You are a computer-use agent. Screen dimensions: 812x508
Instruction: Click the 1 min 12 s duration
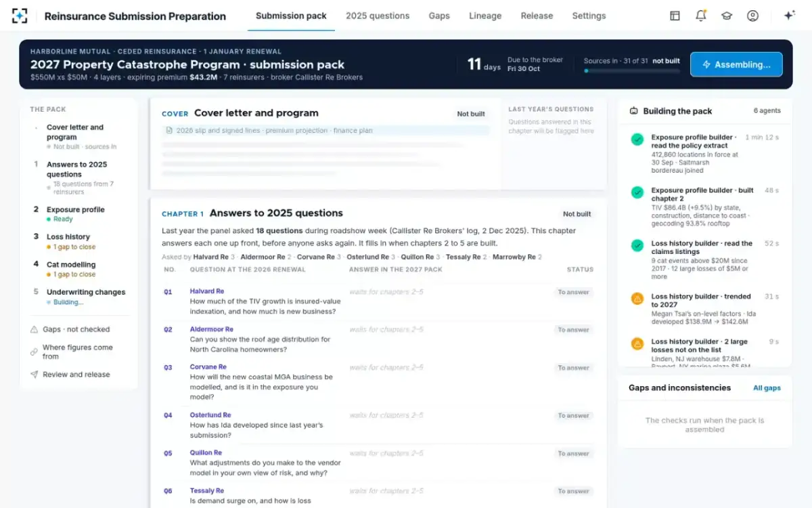coord(762,137)
